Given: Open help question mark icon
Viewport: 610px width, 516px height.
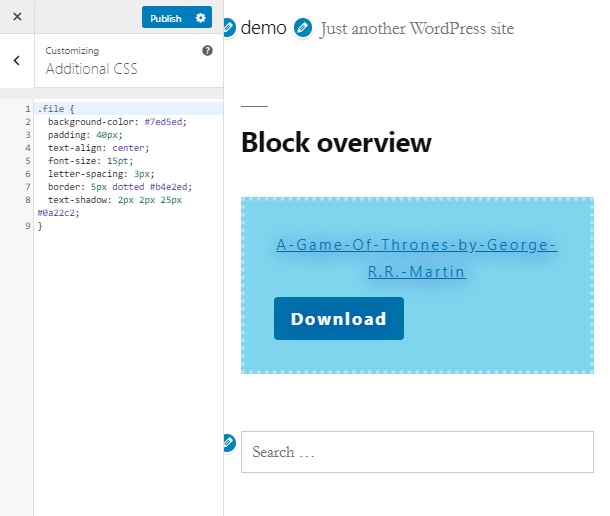Looking at the screenshot, I should pyautogui.click(x=207, y=51).
